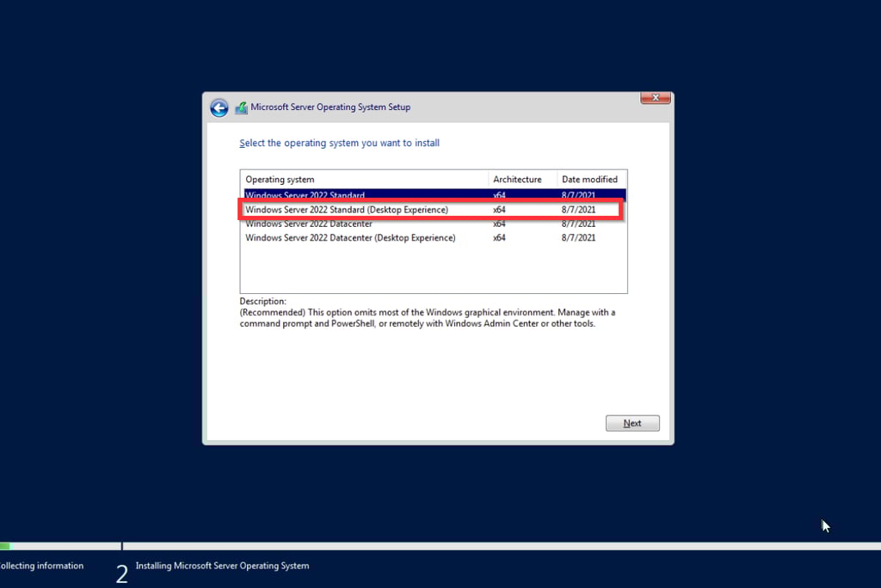Image resolution: width=881 pixels, height=588 pixels.
Task: Click 'Select the operating system you want to install' heading
Action: coord(339,143)
